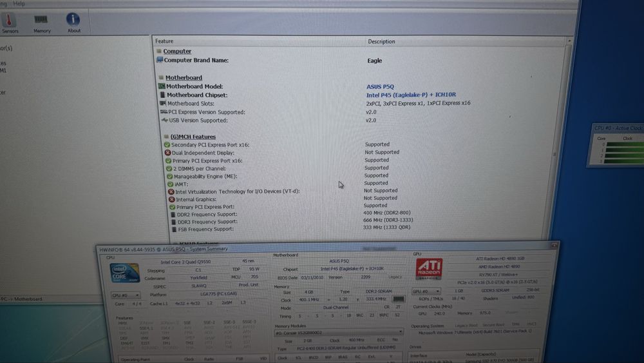Click the ATI Radeon logo in System Summary
This screenshot has width=644, height=363.
pos(429,269)
